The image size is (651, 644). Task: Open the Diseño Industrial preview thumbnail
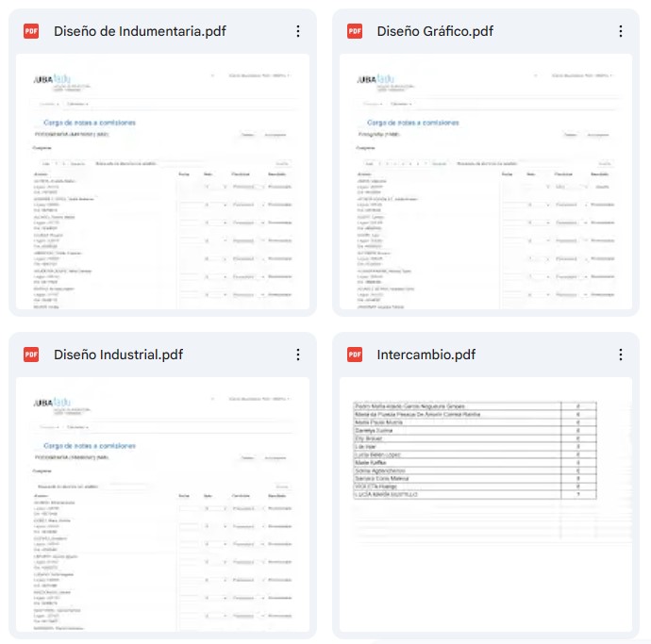tap(162, 504)
